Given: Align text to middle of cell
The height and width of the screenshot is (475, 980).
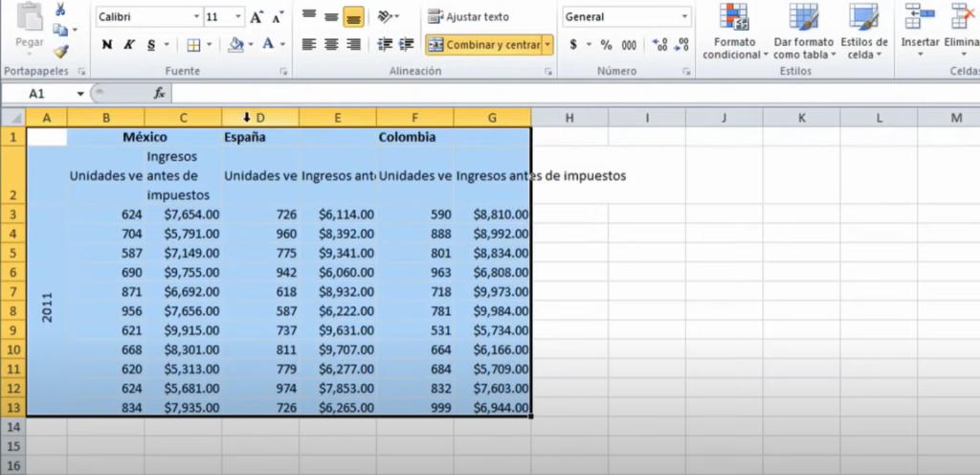Looking at the screenshot, I should (331, 17).
